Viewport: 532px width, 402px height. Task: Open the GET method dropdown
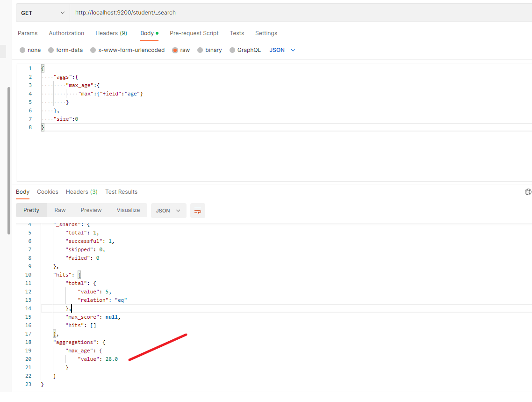click(x=43, y=13)
